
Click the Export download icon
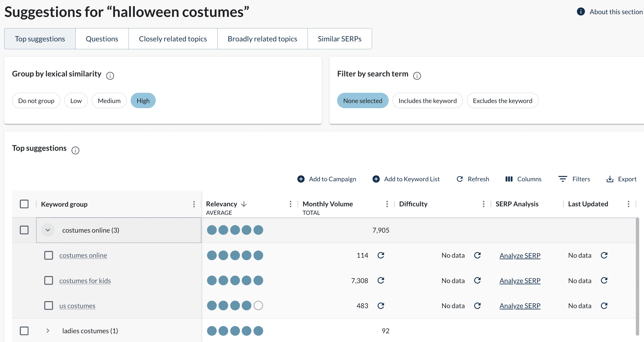tap(610, 179)
